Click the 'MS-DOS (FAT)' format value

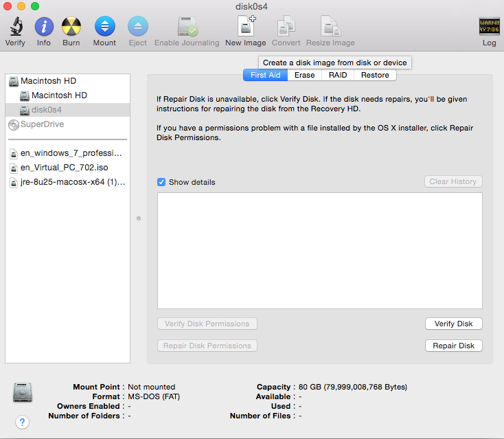pos(154,396)
